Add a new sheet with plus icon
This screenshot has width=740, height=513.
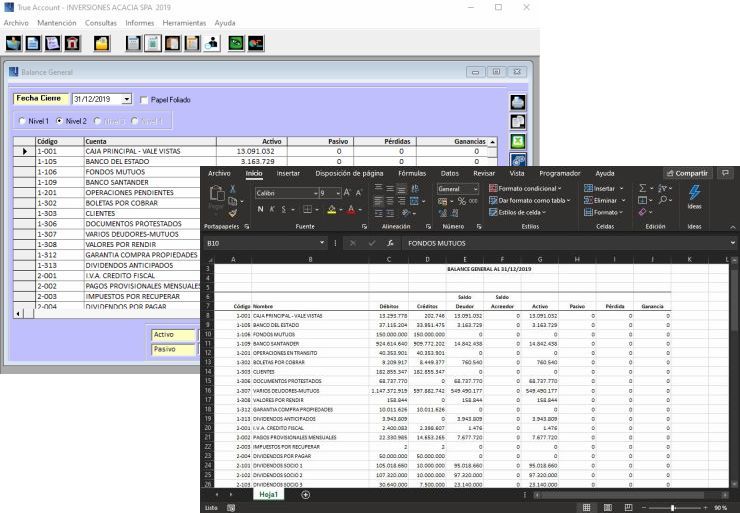coord(305,495)
